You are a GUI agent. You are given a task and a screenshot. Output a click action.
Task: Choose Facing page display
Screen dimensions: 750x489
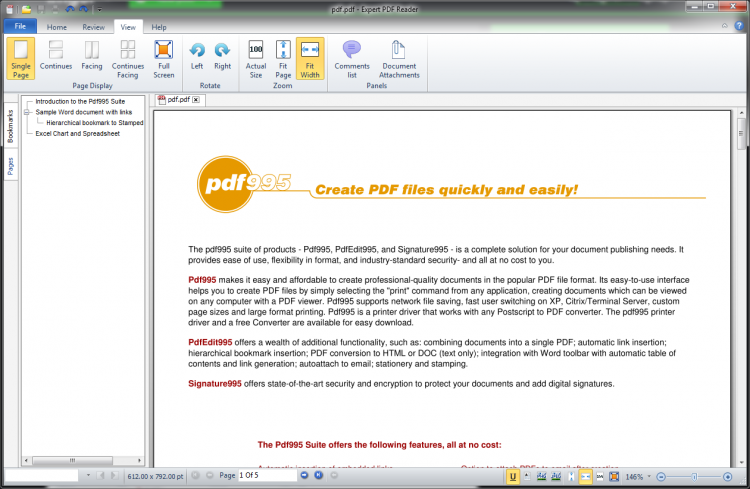92,55
